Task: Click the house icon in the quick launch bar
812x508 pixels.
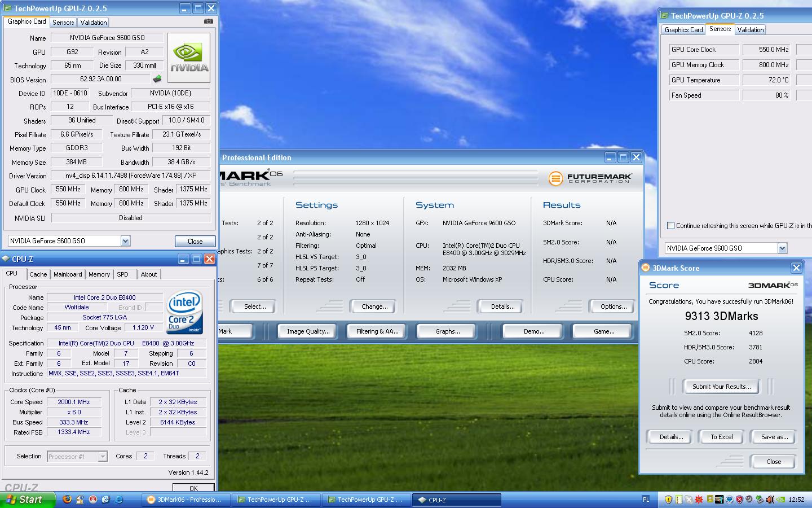Action: [80, 500]
